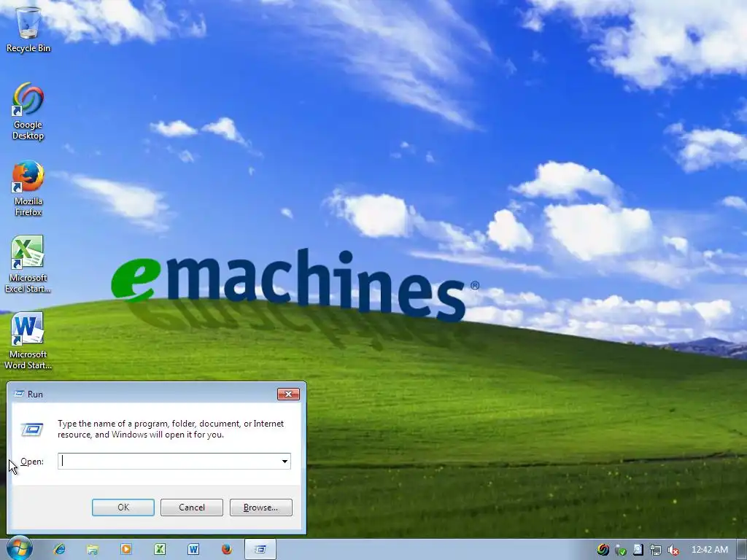
Task: Open Windows Explorer from the taskbar
Action: tap(93, 549)
